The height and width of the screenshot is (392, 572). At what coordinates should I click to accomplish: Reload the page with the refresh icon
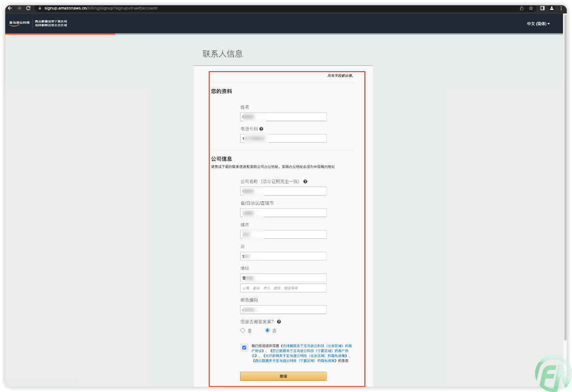pyautogui.click(x=28, y=8)
